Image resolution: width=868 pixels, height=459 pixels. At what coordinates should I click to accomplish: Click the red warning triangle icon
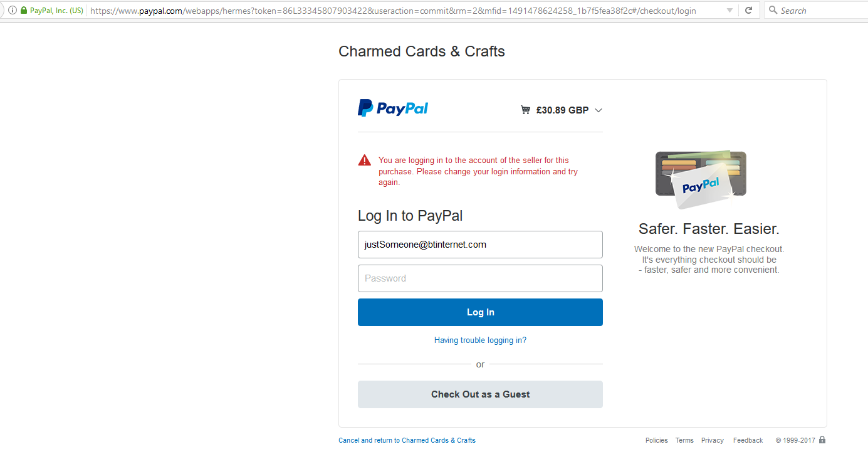[x=365, y=161]
